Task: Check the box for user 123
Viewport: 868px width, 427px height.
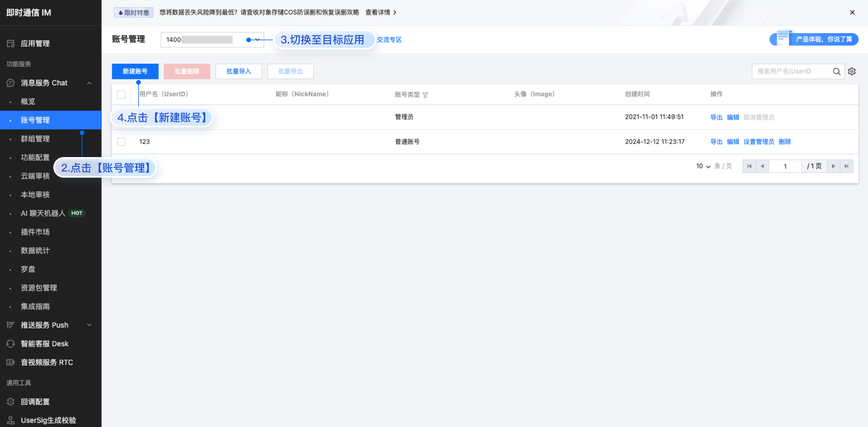Action: click(121, 142)
